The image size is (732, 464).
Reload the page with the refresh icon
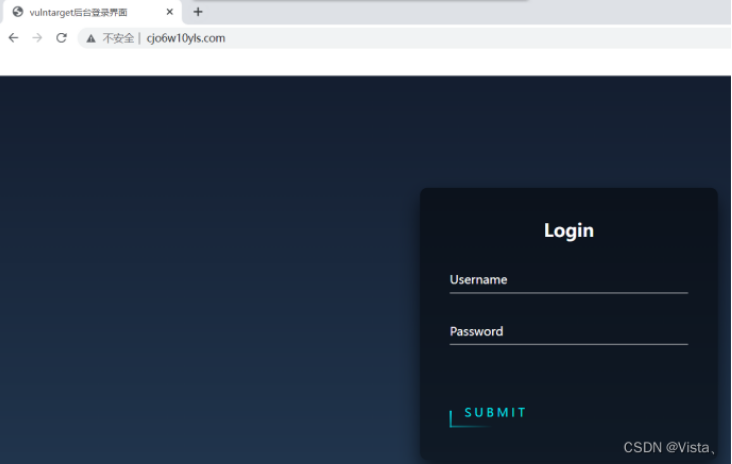click(x=61, y=38)
